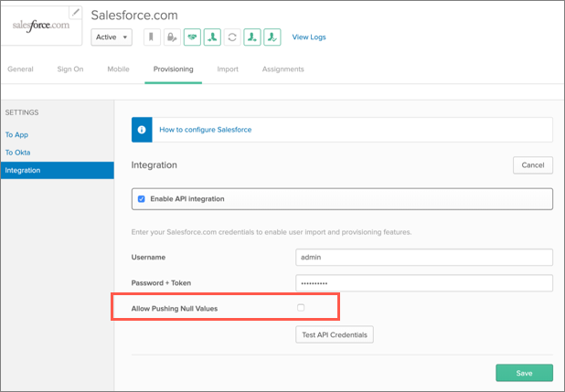Click the bookmark icon next to Active
The height and width of the screenshot is (392, 565).
(x=152, y=37)
